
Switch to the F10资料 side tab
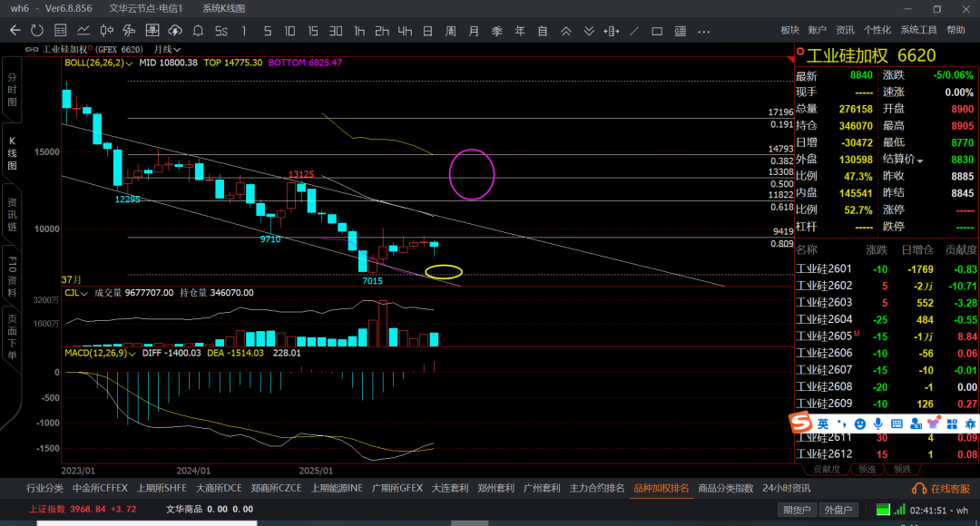pos(12,276)
